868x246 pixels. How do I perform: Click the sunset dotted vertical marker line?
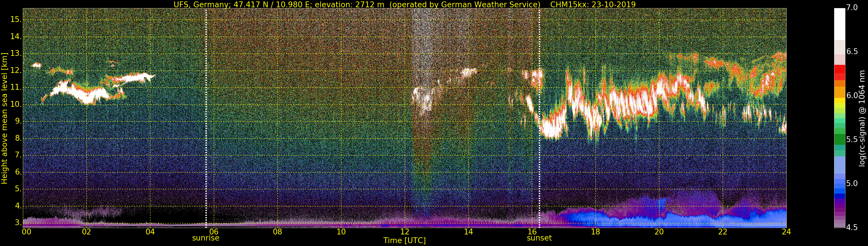tap(540, 118)
